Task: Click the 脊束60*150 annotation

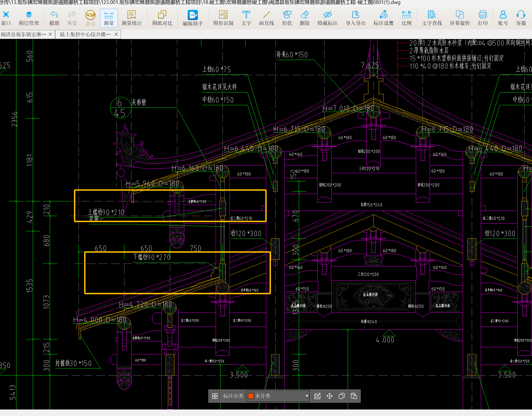Action: click(292, 55)
